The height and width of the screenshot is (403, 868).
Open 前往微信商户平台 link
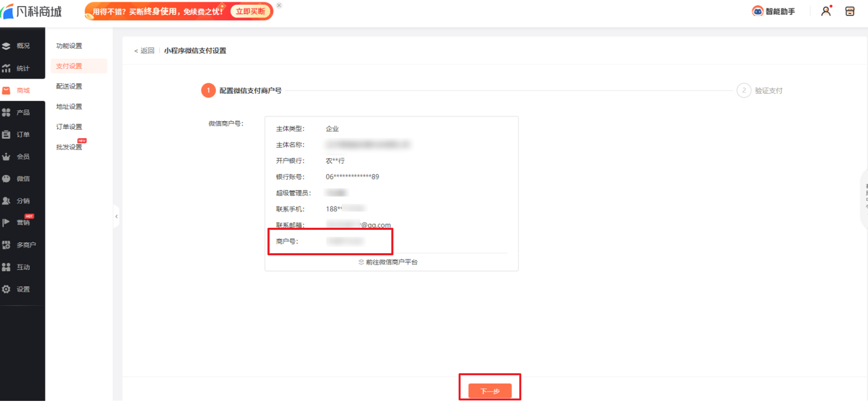pyautogui.click(x=388, y=262)
